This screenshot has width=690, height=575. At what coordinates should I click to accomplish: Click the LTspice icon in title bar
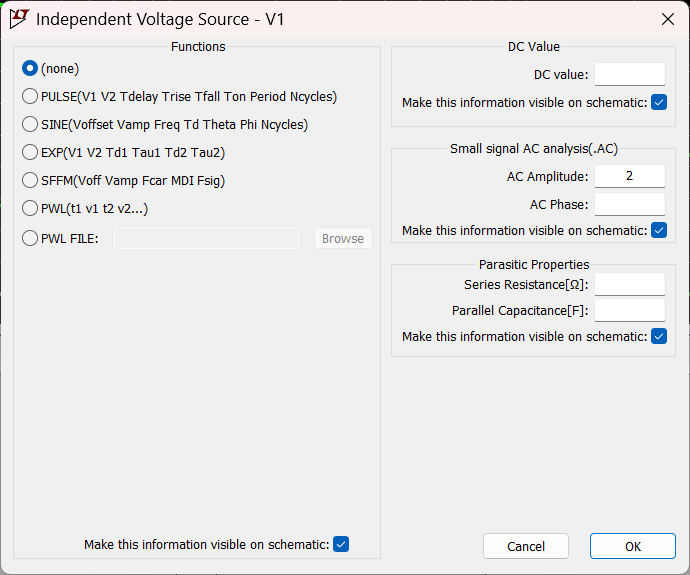[19, 19]
